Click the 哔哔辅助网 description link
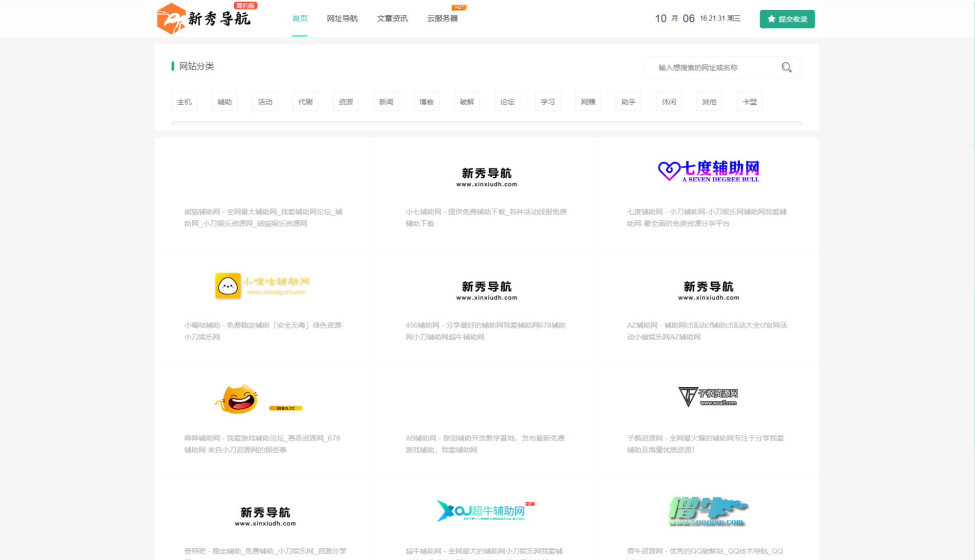This screenshot has width=975, height=560. click(x=262, y=444)
